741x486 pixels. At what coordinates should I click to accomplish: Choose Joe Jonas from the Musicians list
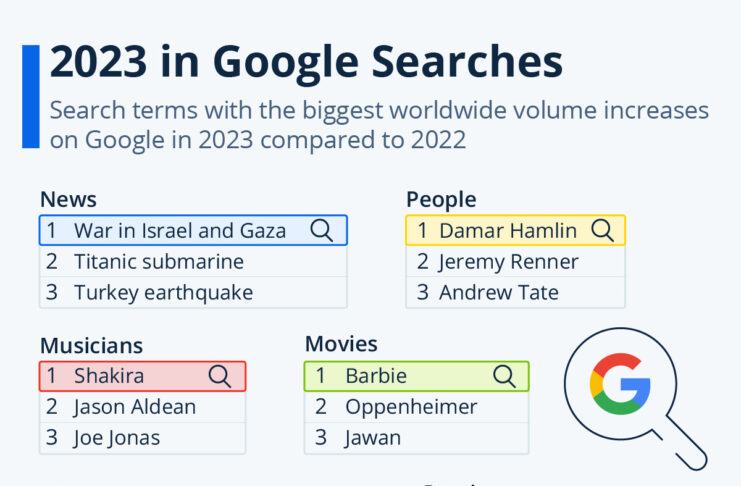(x=116, y=438)
